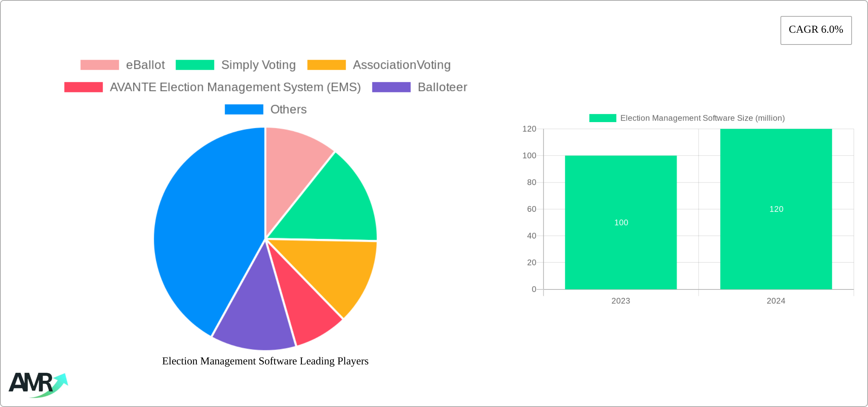Click the 0 y-axis tick label

pos(534,289)
